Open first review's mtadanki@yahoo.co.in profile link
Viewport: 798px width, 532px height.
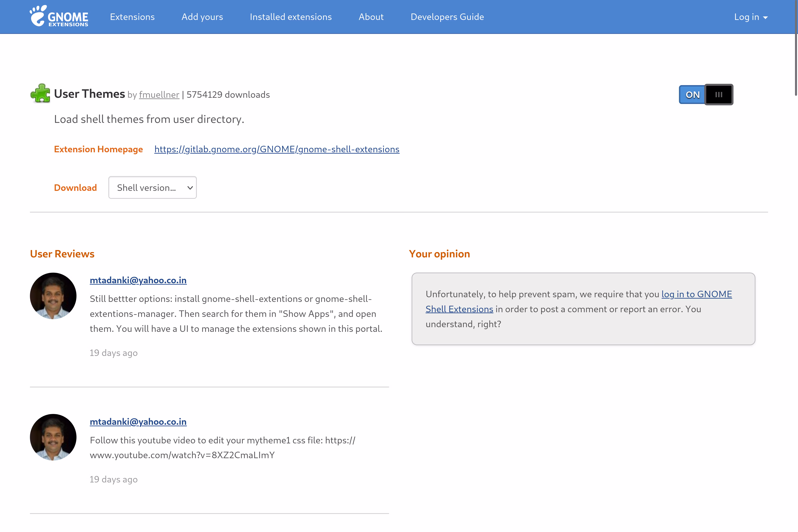pyautogui.click(x=138, y=280)
